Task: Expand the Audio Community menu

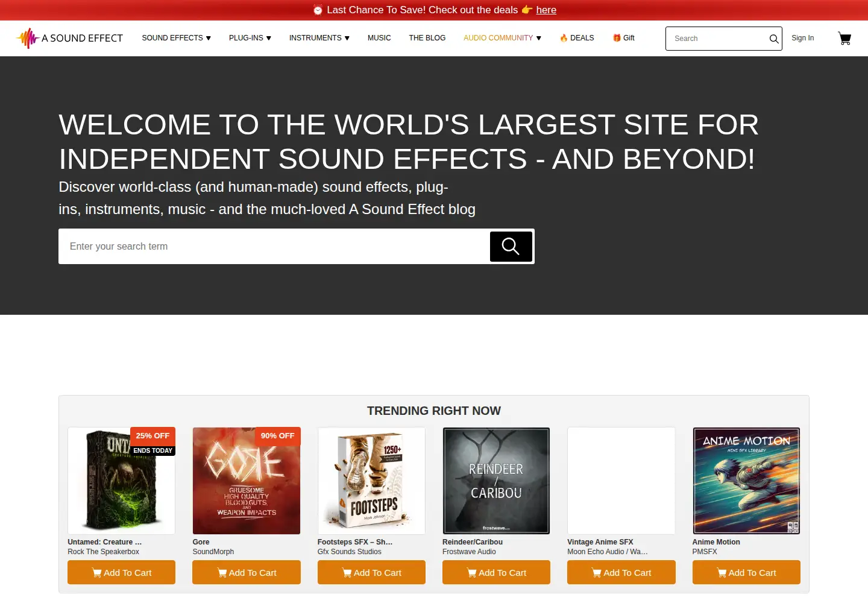Action: coord(503,38)
